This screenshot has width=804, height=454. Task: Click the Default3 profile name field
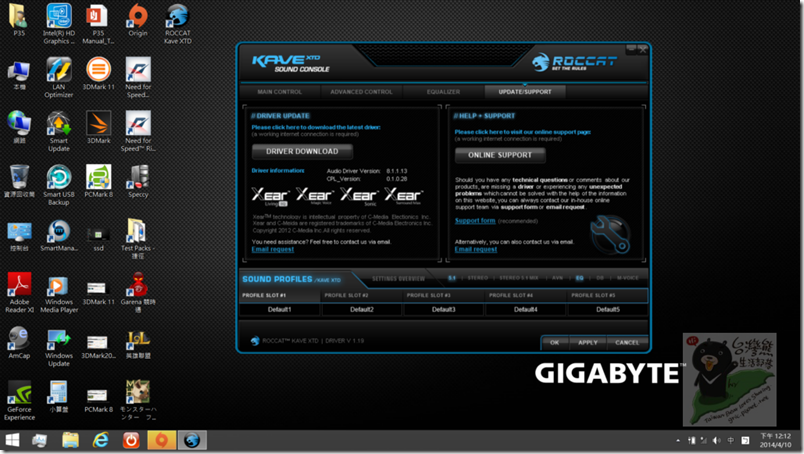coord(444,309)
